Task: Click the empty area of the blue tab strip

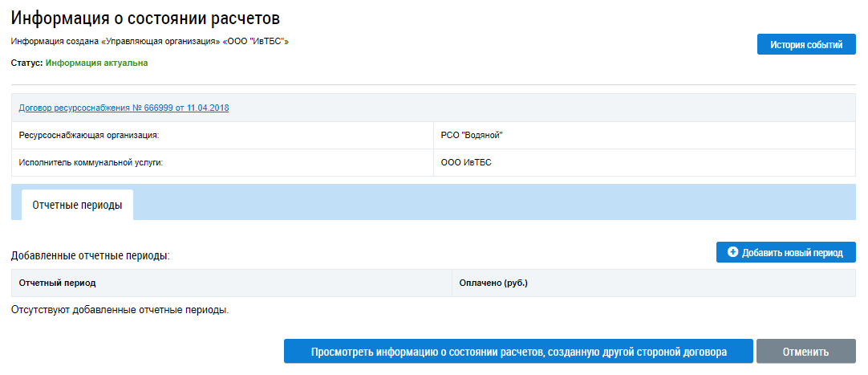Action: [481, 202]
